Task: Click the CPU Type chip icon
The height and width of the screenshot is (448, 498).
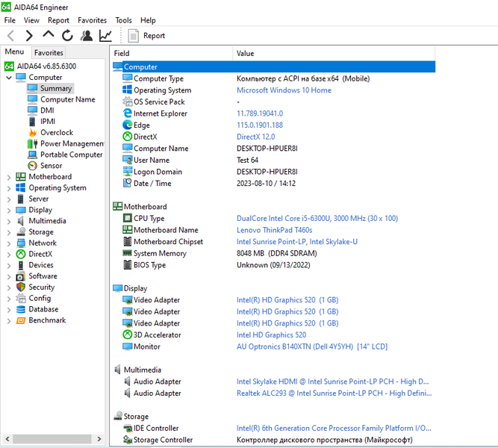Action: [x=128, y=218]
